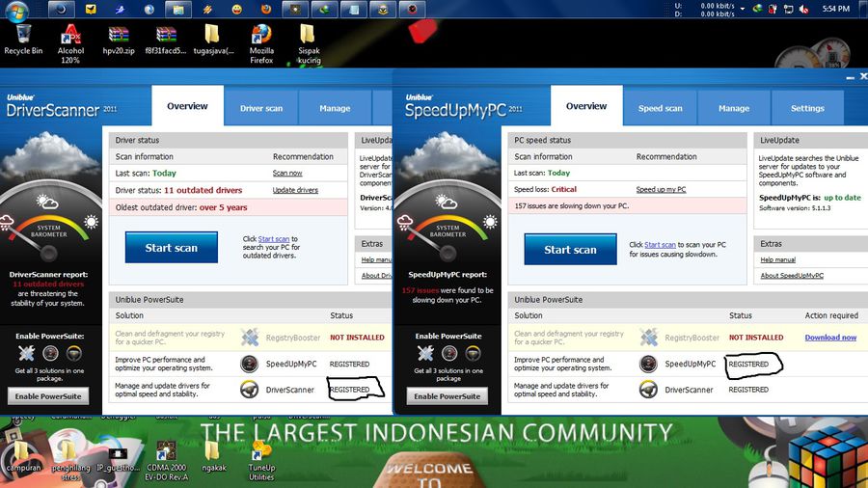Open the Driver scan tab
The width and height of the screenshot is (868, 488).
(x=261, y=108)
